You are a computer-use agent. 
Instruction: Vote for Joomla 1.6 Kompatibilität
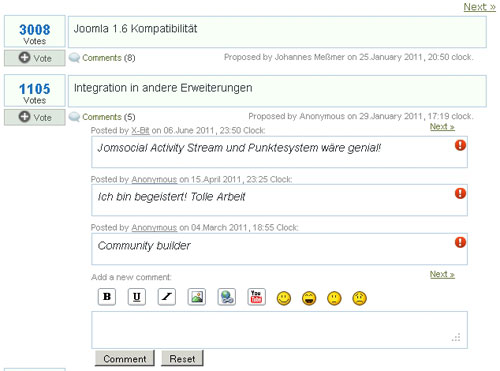pyautogui.click(x=35, y=58)
